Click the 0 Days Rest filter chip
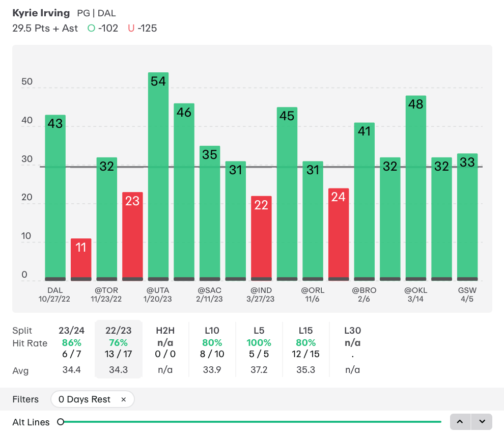This screenshot has height=433, width=504. tap(92, 399)
